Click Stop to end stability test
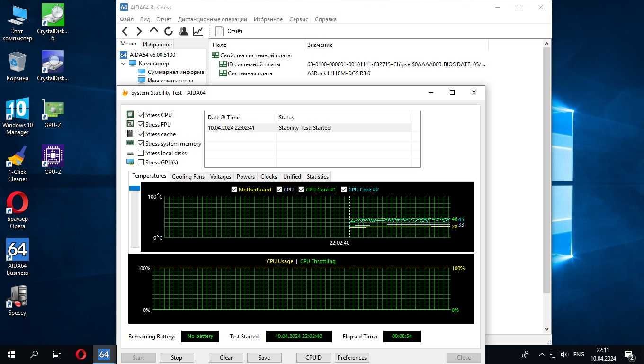 pyautogui.click(x=177, y=358)
